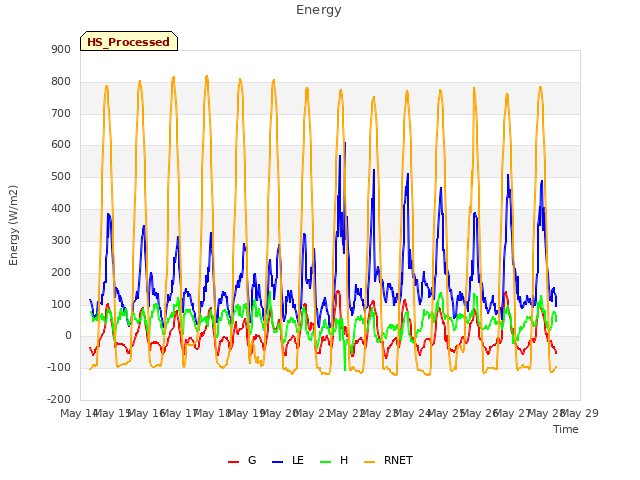
Task: Click the -200 y-axis tick label
Action: coord(59,399)
